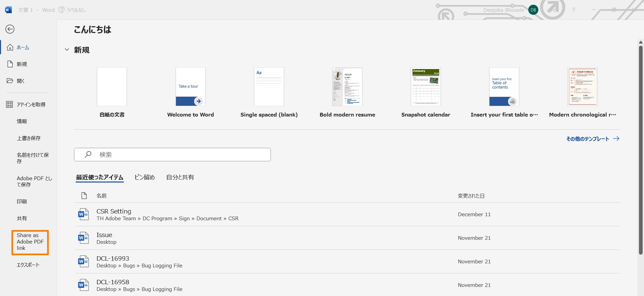Click Word icon beside DCL-16958

83,285
